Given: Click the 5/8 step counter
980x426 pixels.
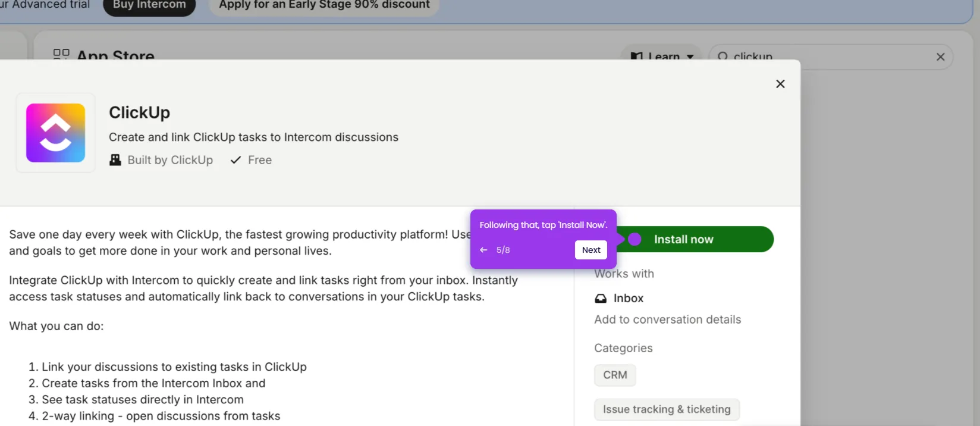Looking at the screenshot, I should tap(503, 250).
